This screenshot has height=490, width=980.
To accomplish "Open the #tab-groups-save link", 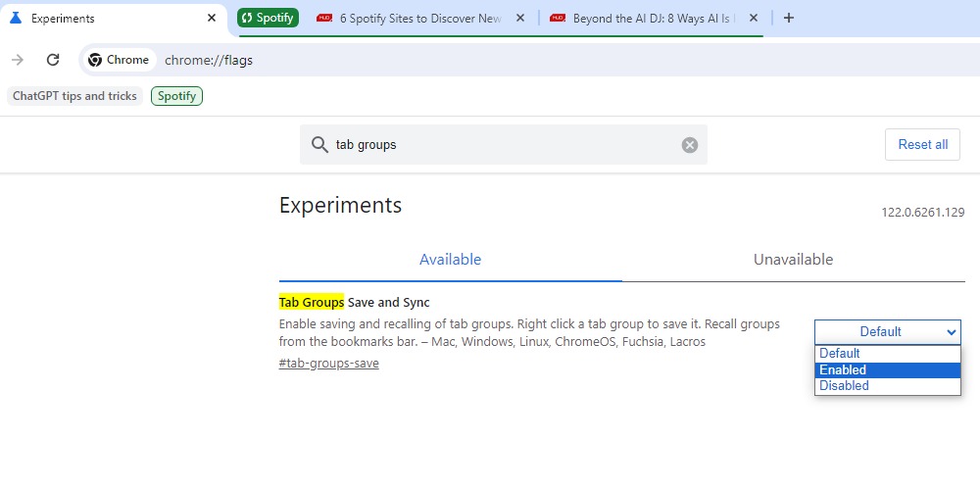I will click(328, 364).
